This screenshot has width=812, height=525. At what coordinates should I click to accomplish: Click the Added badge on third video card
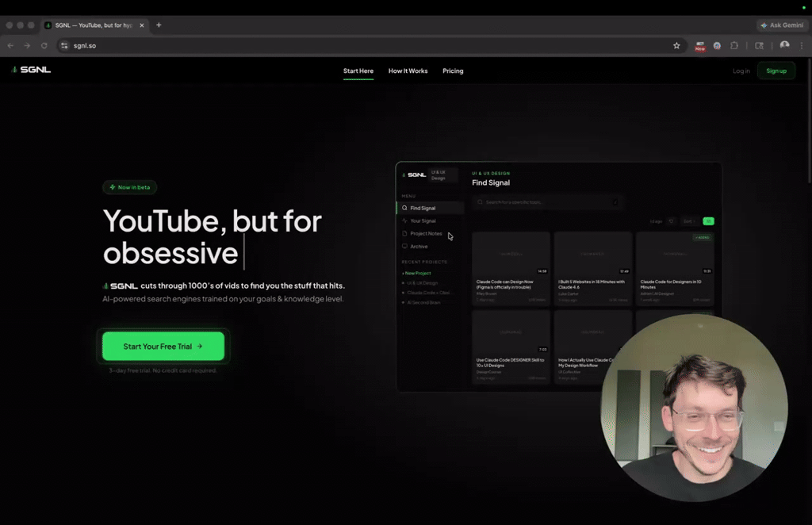point(703,238)
